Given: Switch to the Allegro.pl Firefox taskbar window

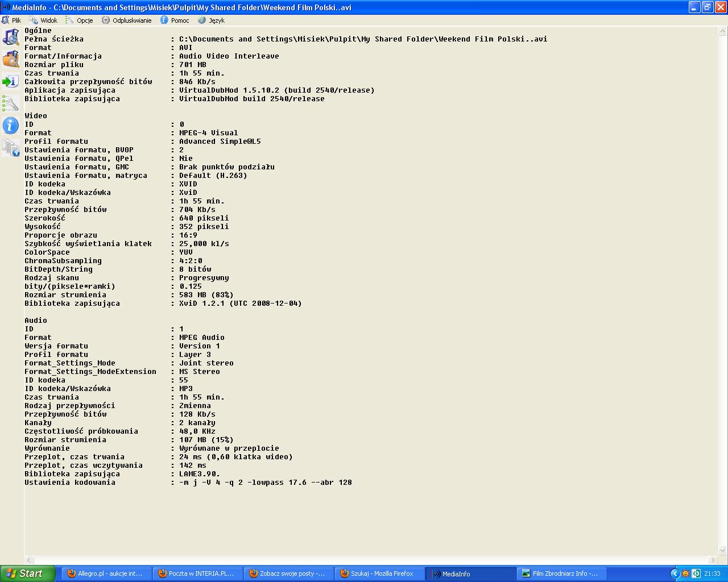Looking at the screenshot, I should pos(106,573).
